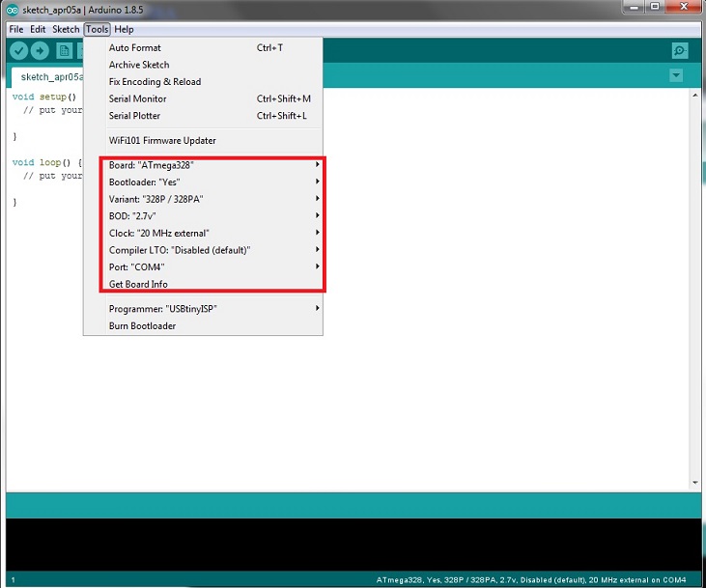Open the Edit menu
This screenshot has height=588, width=706.
point(38,29)
